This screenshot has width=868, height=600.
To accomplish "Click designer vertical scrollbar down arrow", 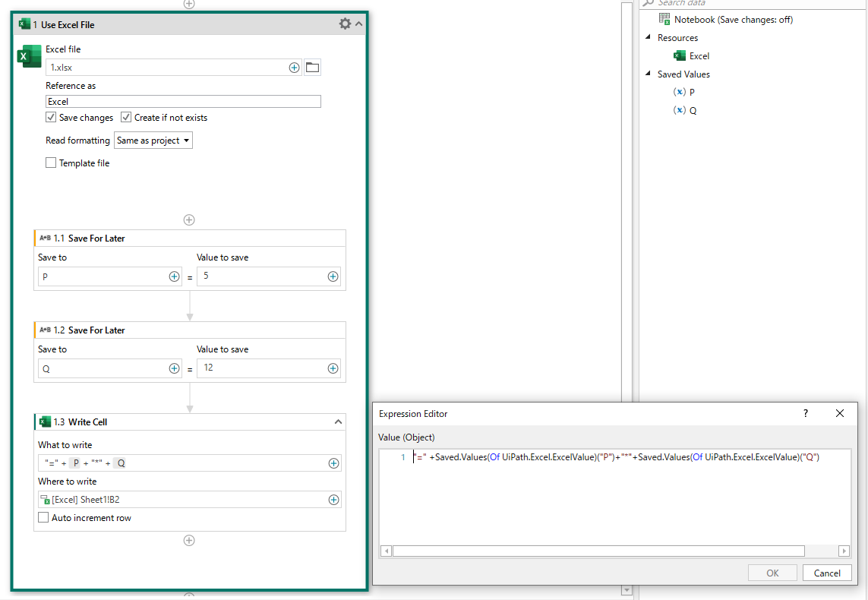I will 627,591.
